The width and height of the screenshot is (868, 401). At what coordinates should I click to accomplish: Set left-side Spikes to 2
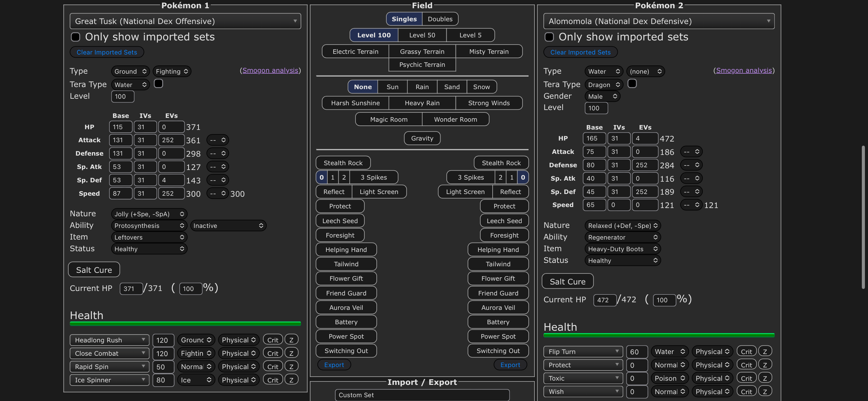click(x=344, y=177)
